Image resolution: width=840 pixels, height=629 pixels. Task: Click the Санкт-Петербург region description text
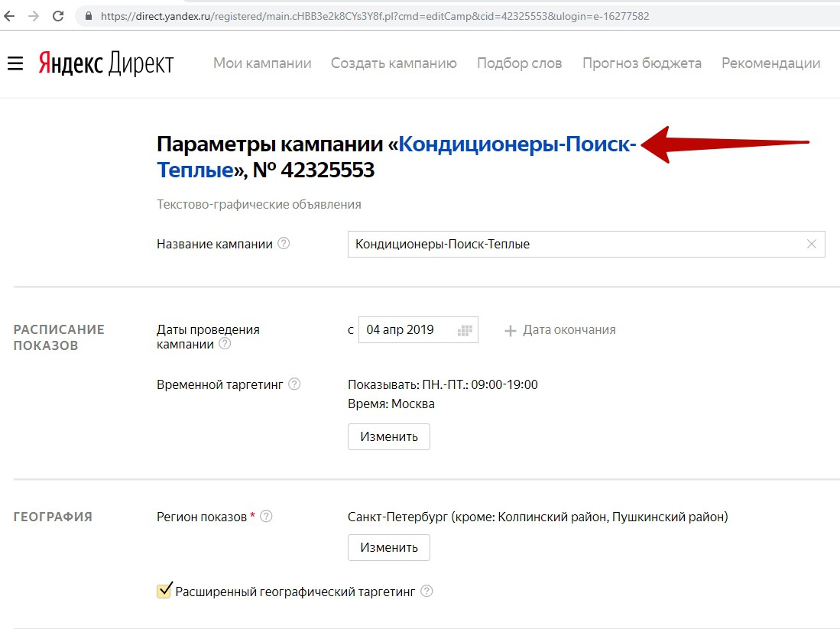[538, 517]
